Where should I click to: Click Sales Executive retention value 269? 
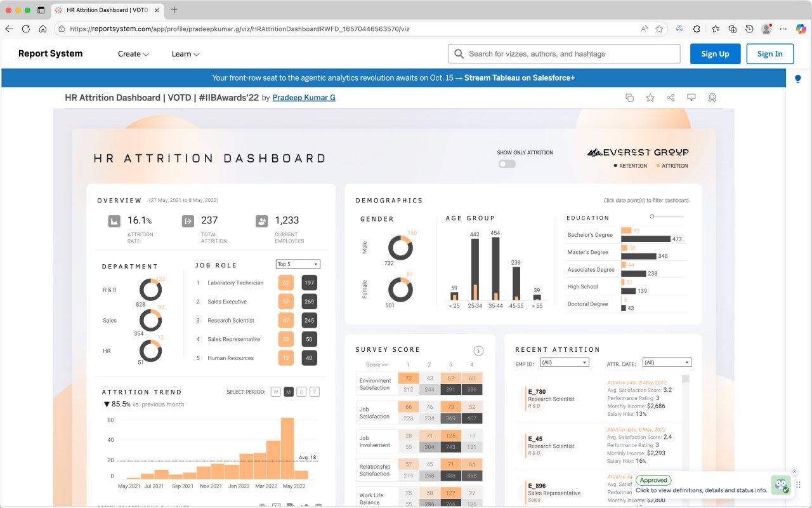coord(310,302)
